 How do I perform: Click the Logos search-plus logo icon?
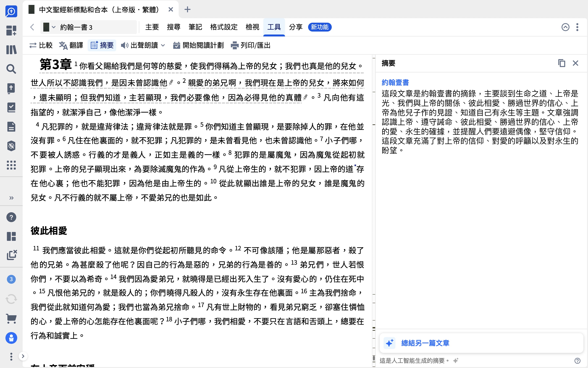pyautogui.click(x=11, y=11)
